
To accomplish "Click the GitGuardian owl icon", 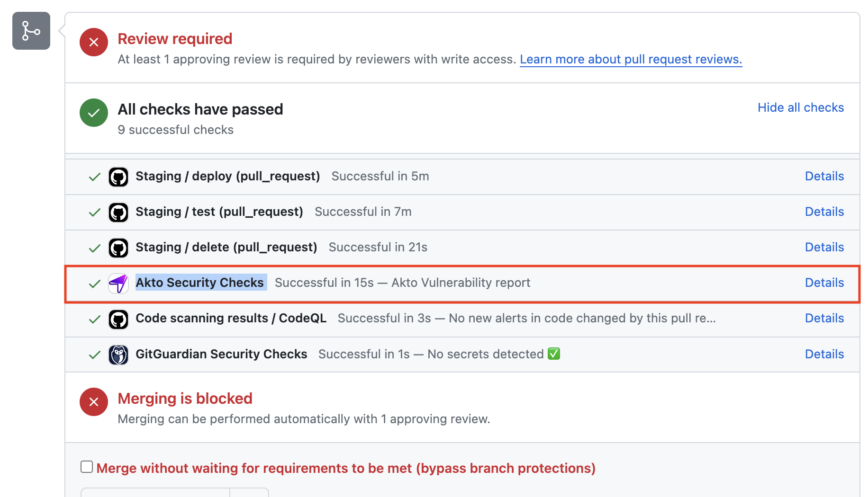I will click(118, 355).
